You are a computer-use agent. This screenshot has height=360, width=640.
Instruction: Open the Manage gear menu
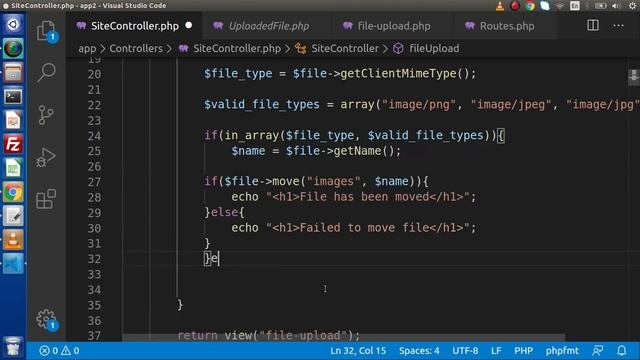point(46,319)
